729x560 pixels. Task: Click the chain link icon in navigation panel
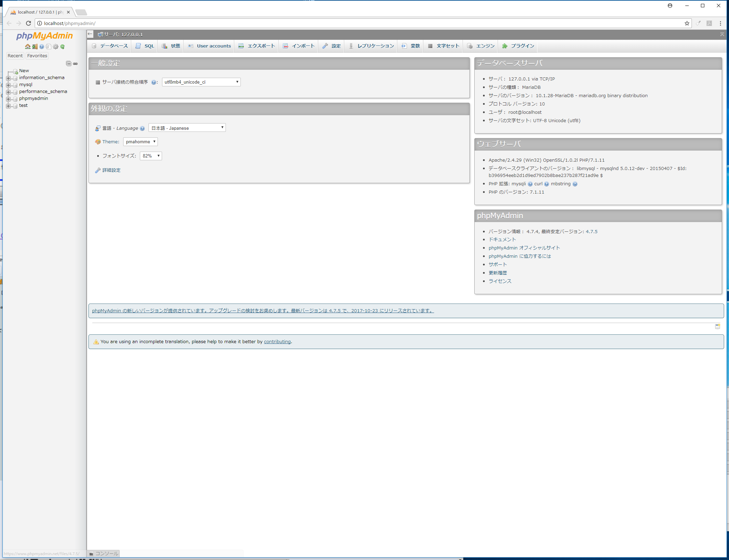[75, 63]
